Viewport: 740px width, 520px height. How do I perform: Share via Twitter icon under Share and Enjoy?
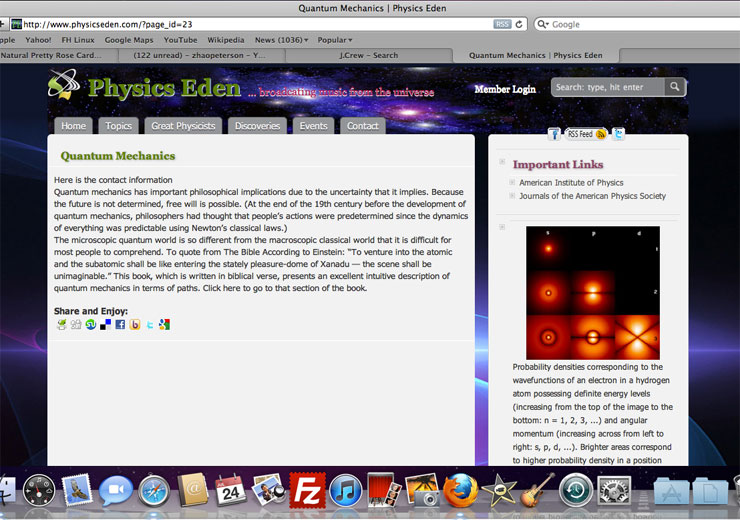[150, 325]
